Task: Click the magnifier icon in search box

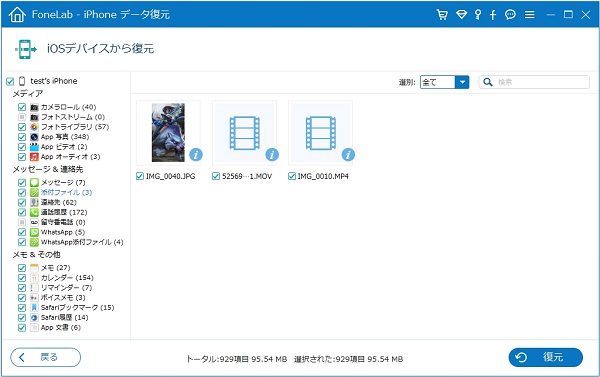Action: 488,82
